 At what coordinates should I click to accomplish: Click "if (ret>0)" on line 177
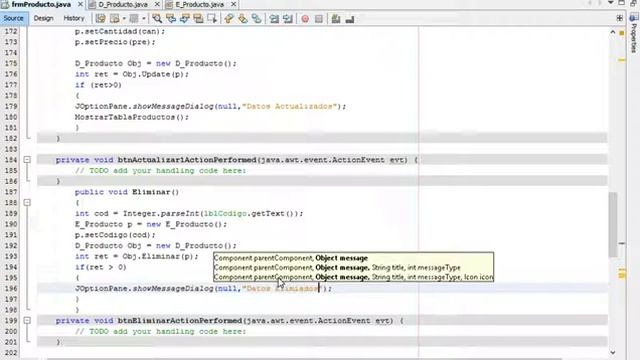98,85
